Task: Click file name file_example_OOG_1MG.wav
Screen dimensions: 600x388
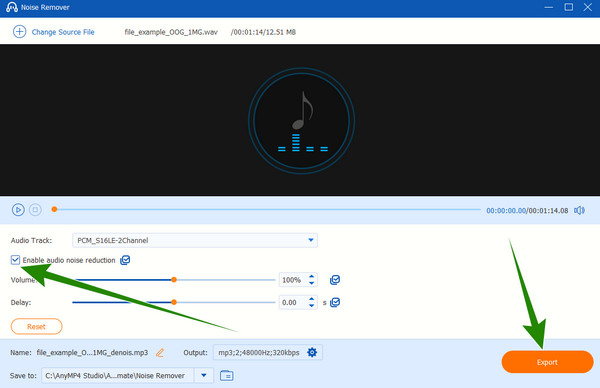Action: pos(171,32)
